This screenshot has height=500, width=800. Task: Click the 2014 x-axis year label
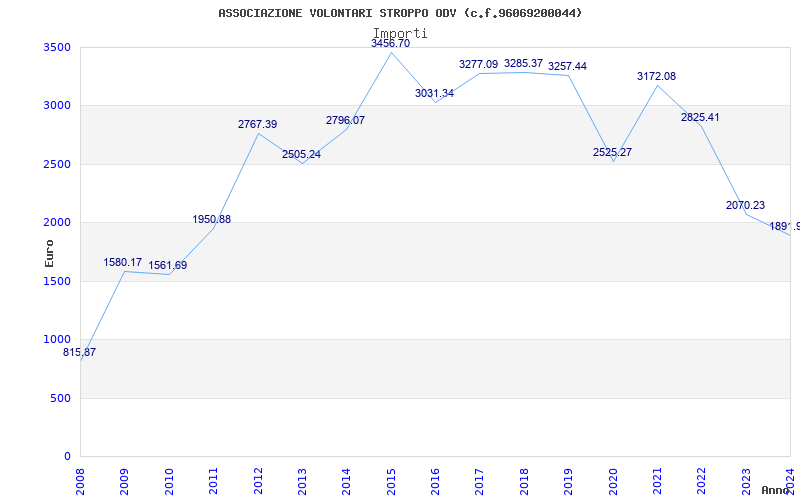pyautogui.click(x=346, y=481)
